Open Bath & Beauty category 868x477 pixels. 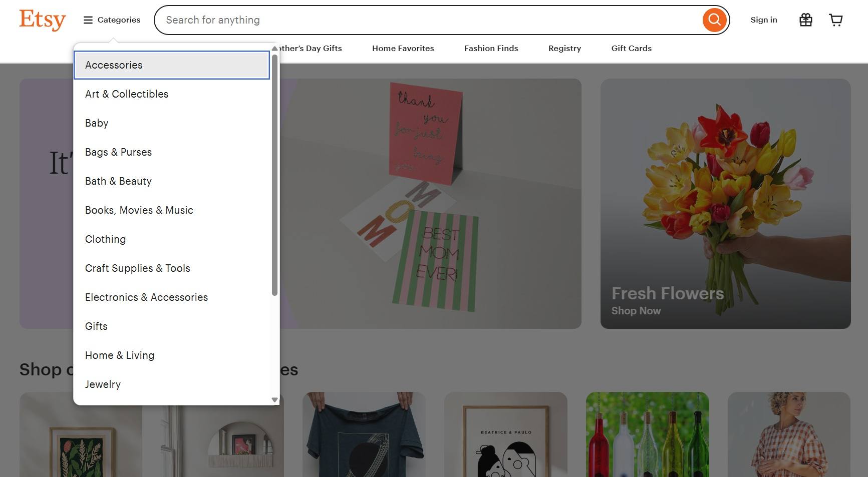click(x=172, y=181)
